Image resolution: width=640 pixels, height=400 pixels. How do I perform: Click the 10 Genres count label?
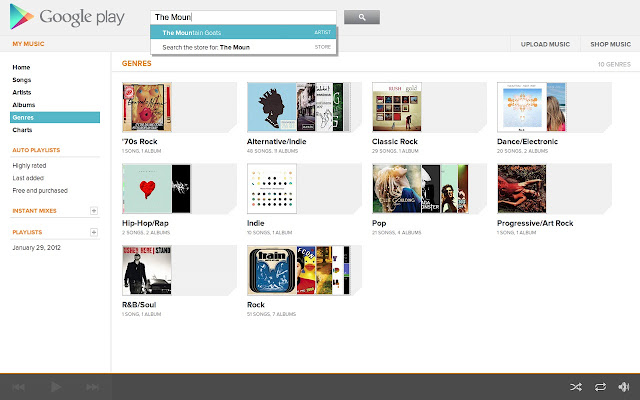614,64
